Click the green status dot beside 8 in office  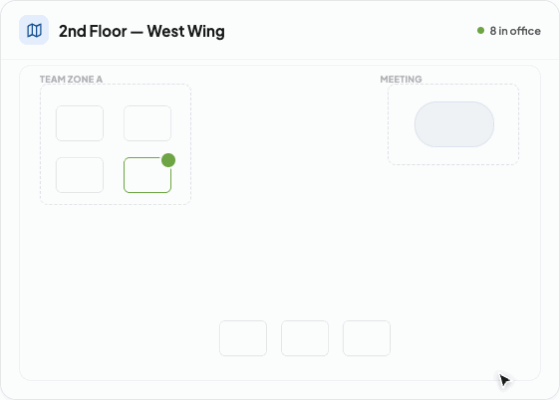(480, 31)
